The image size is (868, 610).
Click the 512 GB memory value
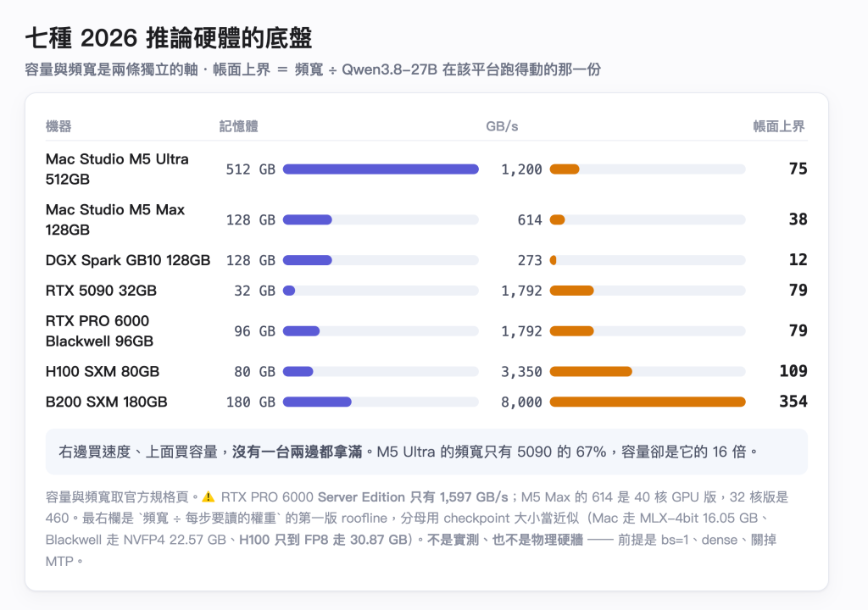tap(251, 169)
